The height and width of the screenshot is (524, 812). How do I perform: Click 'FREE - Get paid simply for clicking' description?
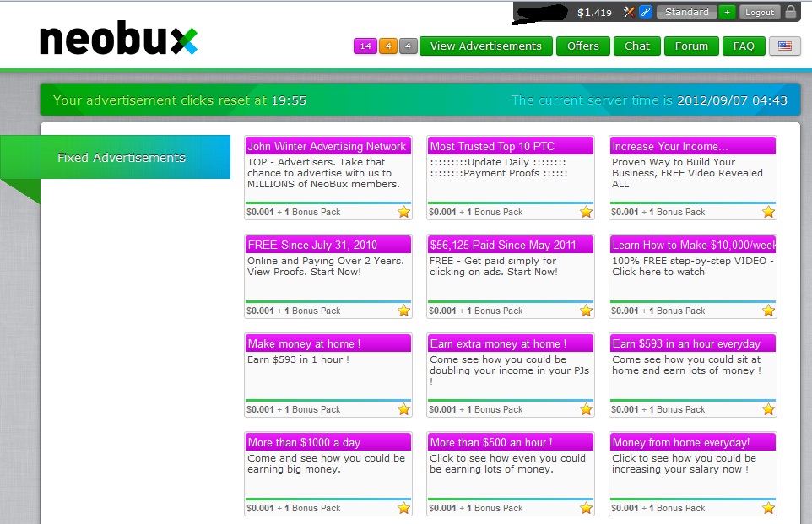coord(494,266)
